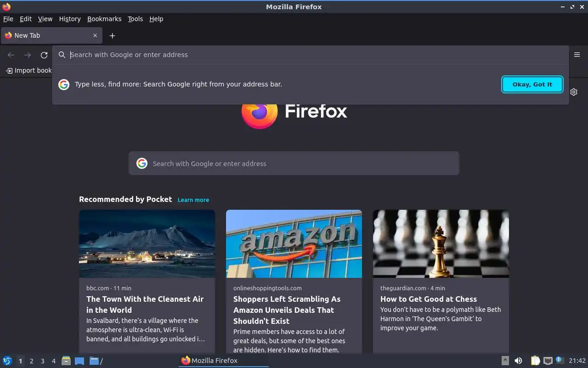The image size is (588, 368).
Task: Switch to workspace 4
Action: [x=53, y=361]
